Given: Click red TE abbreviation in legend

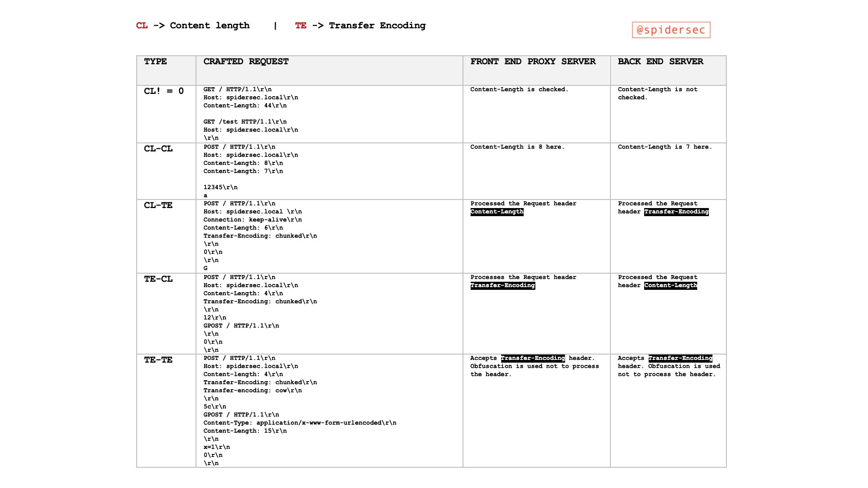Looking at the screenshot, I should (x=301, y=26).
